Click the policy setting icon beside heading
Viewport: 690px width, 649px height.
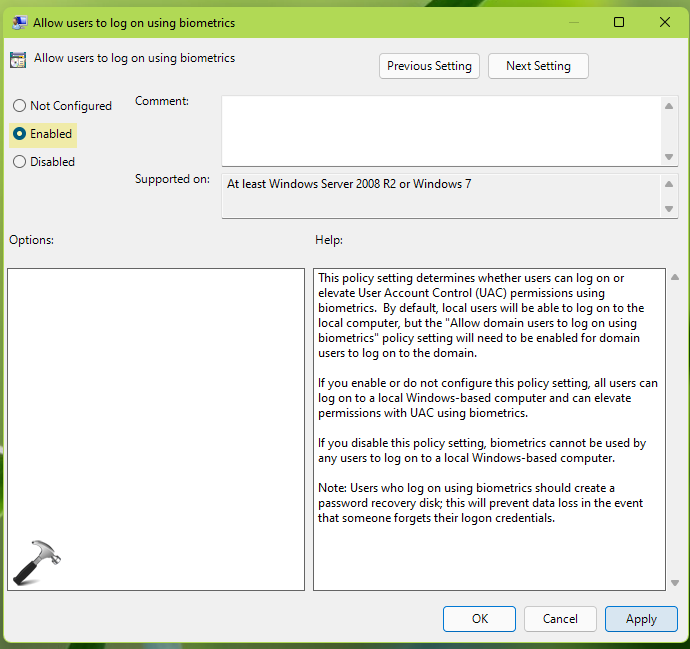[x=18, y=60]
